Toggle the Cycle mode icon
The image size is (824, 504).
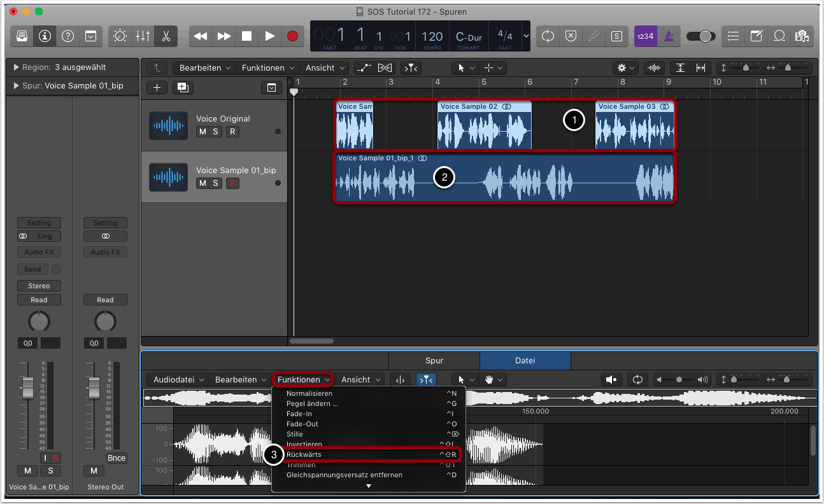coord(548,36)
